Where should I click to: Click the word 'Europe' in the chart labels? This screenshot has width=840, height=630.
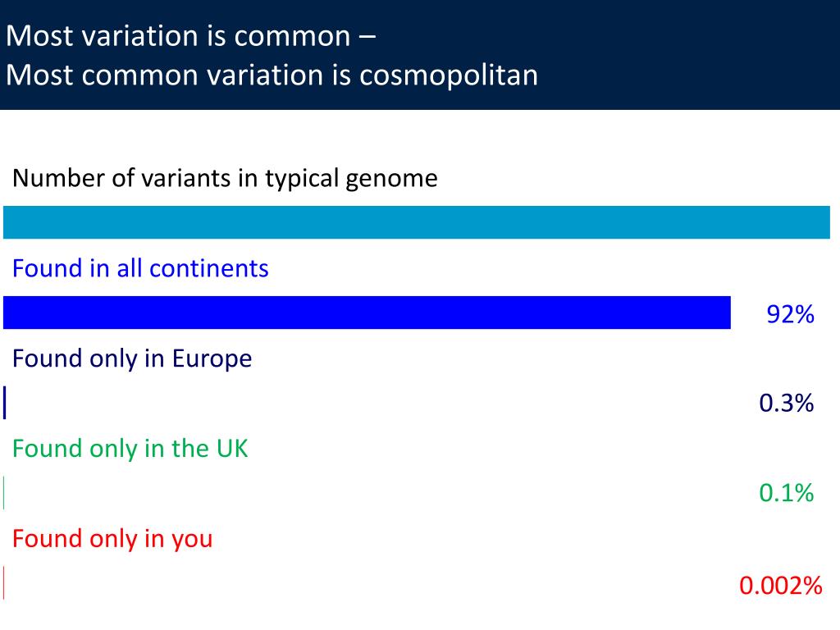click(212, 358)
